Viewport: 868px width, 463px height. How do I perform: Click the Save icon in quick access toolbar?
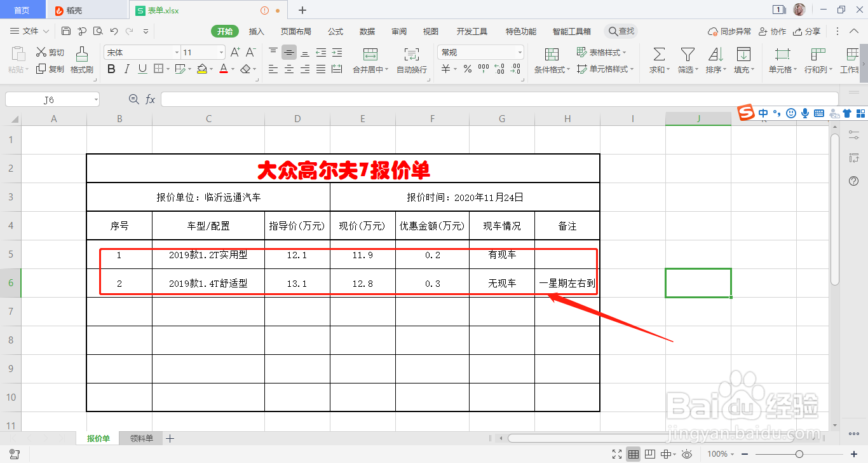tap(66, 31)
